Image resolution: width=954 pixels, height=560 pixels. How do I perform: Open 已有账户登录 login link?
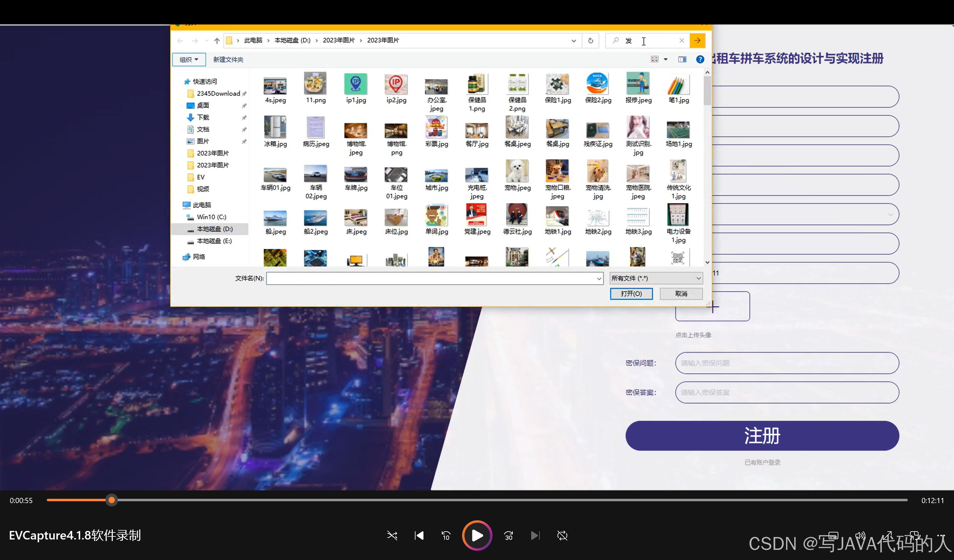[x=762, y=462]
